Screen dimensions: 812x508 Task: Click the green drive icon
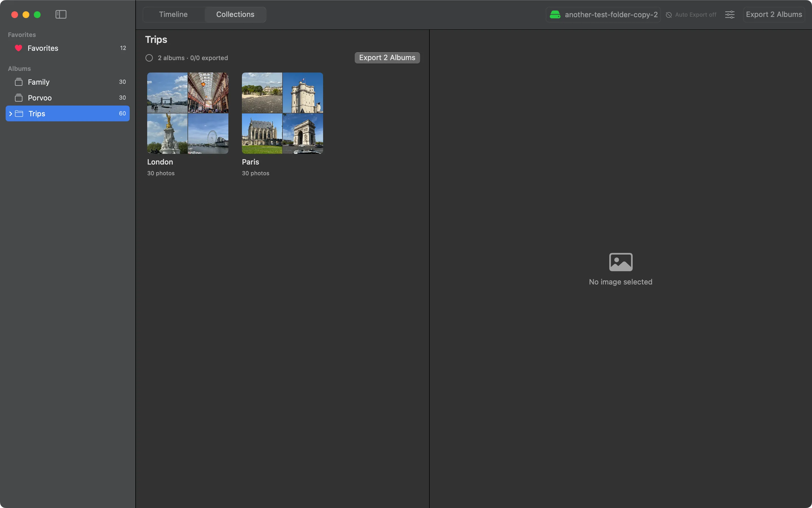tap(555, 14)
